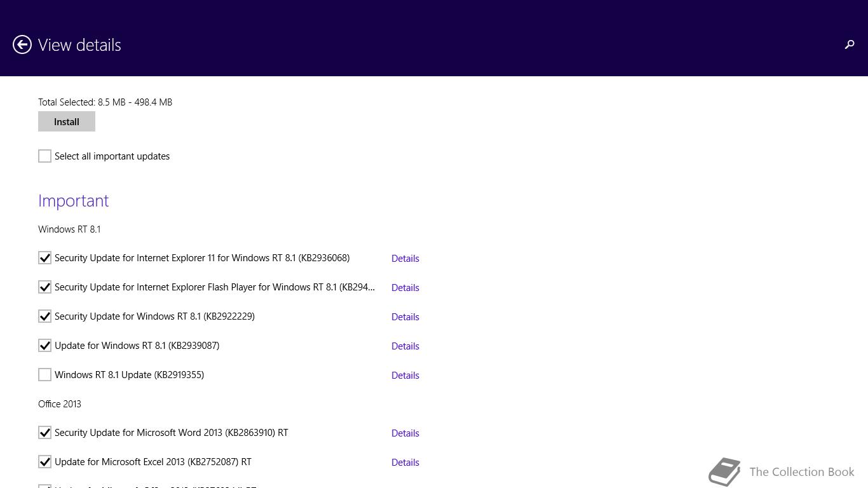Check Select all important updates
Viewport: 868px width, 488px height.
tap(44, 156)
